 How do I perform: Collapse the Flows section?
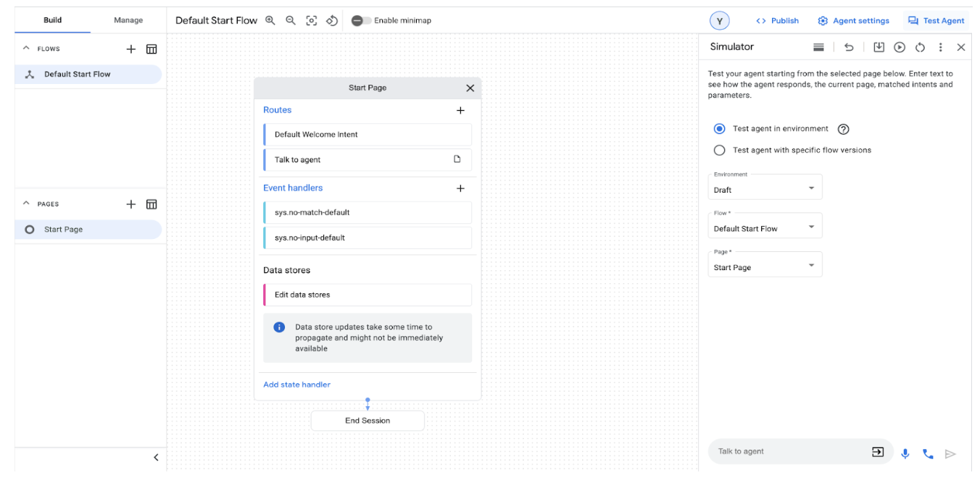click(x=27, y=49)
